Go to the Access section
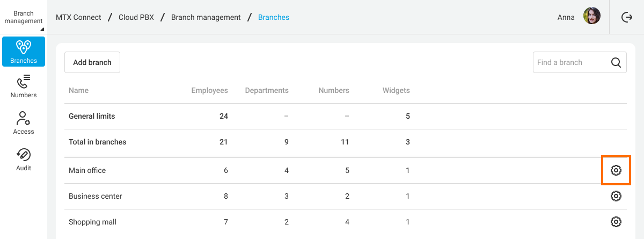 click(x=24, y=122)
